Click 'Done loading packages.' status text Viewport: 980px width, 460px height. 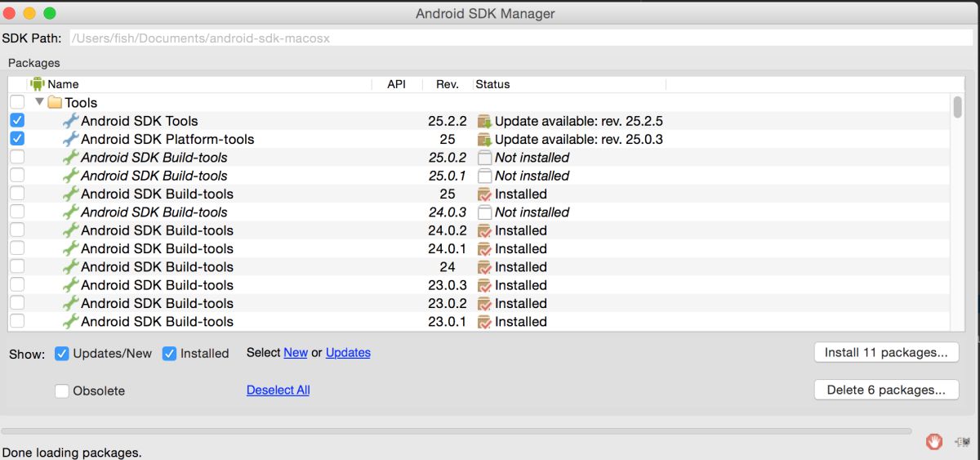click(72, 453)
